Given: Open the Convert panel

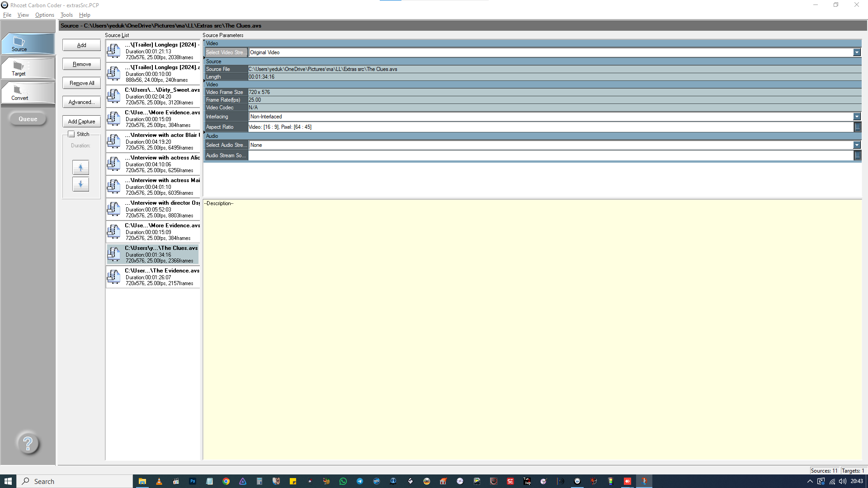Looking at the screenshot, I should pos(28,92).
